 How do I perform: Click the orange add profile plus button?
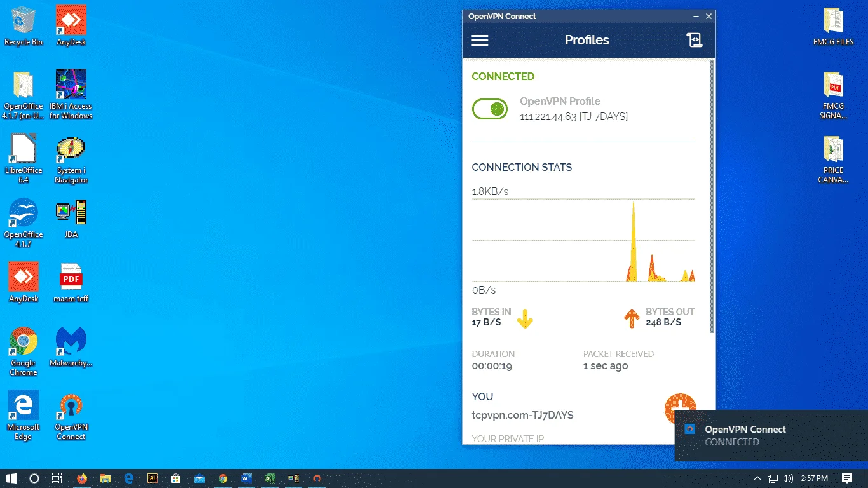681,407
